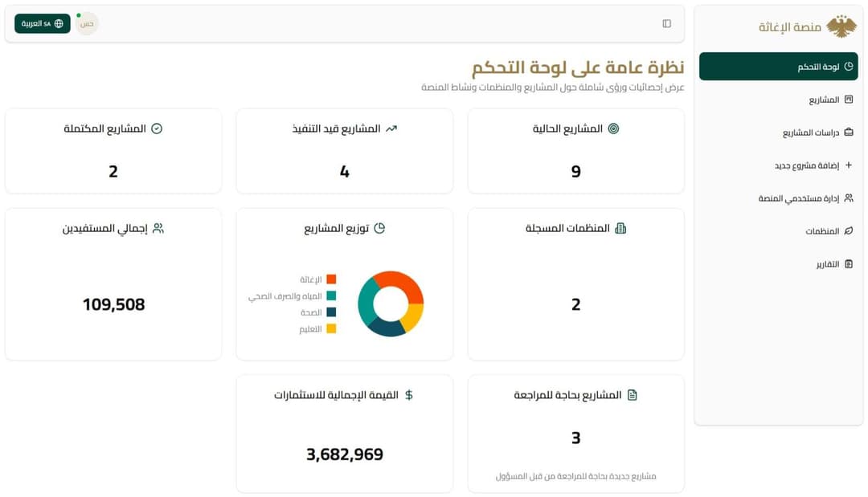
Task: Click the dollar icon on the investments card
Action: coord(410,394)
